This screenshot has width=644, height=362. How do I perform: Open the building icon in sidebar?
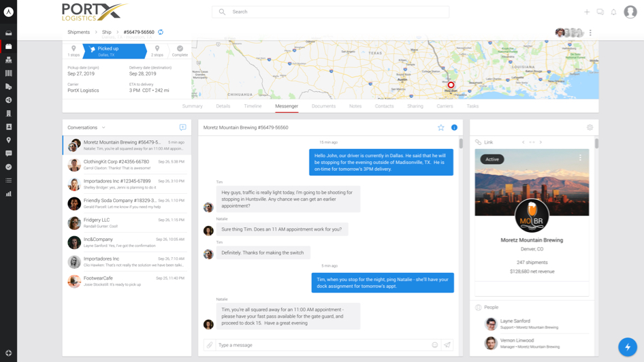coord(9,113)
